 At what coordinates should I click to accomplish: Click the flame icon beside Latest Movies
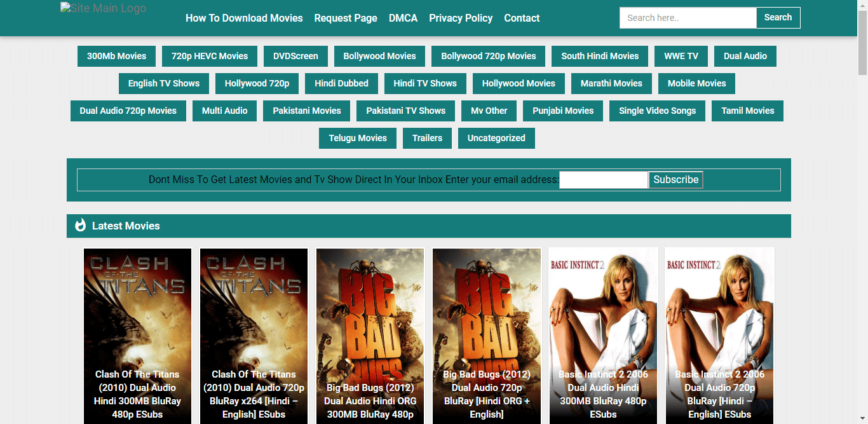tap(80, 226)
